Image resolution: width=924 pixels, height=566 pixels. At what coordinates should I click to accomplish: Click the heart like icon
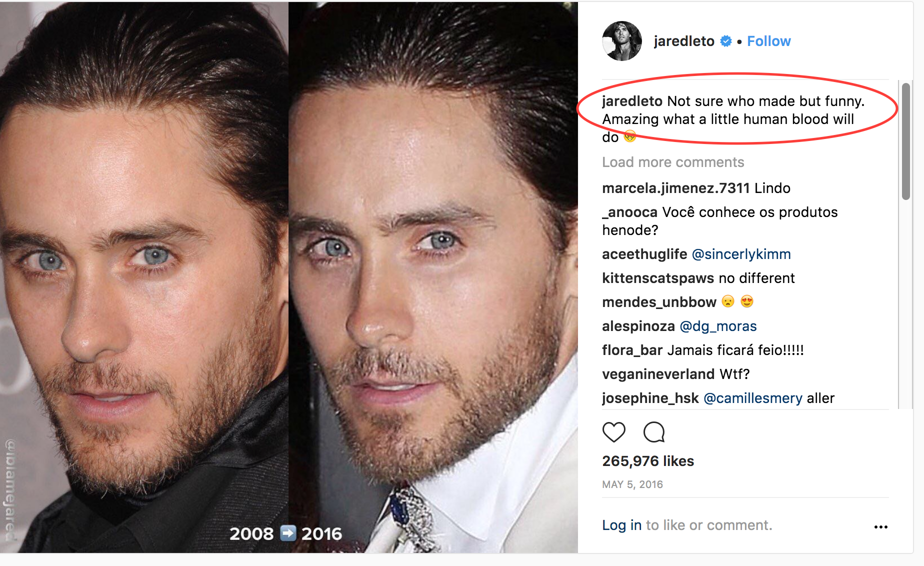tap(613, 432)
